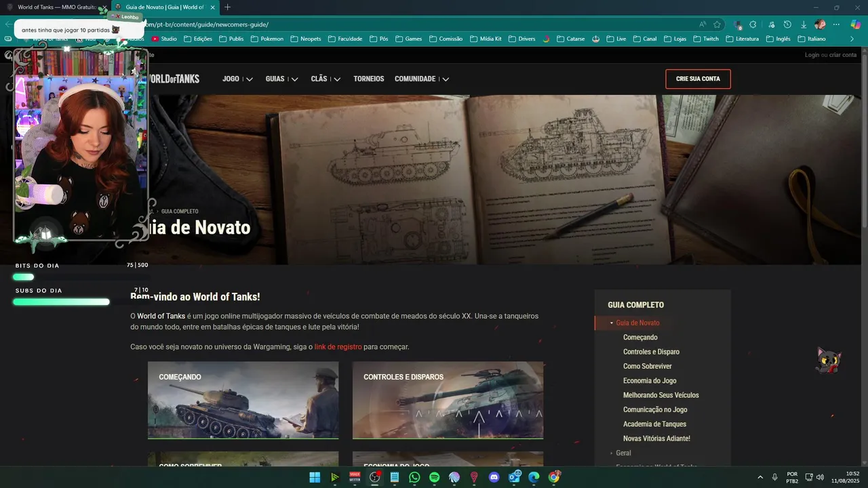
Task: Open Spotify from taskbar
Action: click(435, 477)
